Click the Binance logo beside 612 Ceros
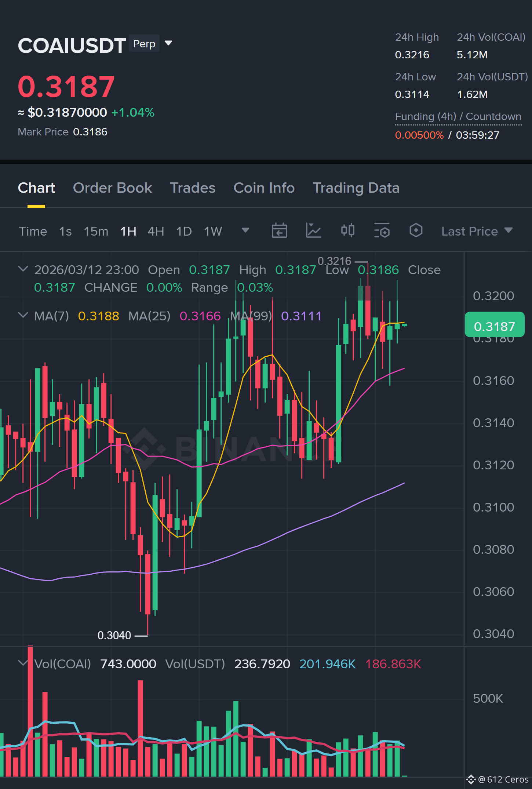This screenshot has width=532, height=789. (471, 779)
